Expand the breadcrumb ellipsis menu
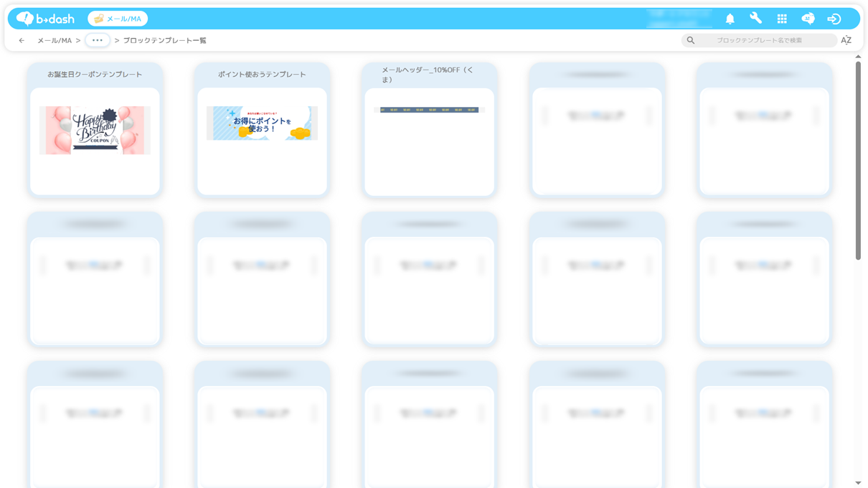868x488 pixels. click(98, 41)
